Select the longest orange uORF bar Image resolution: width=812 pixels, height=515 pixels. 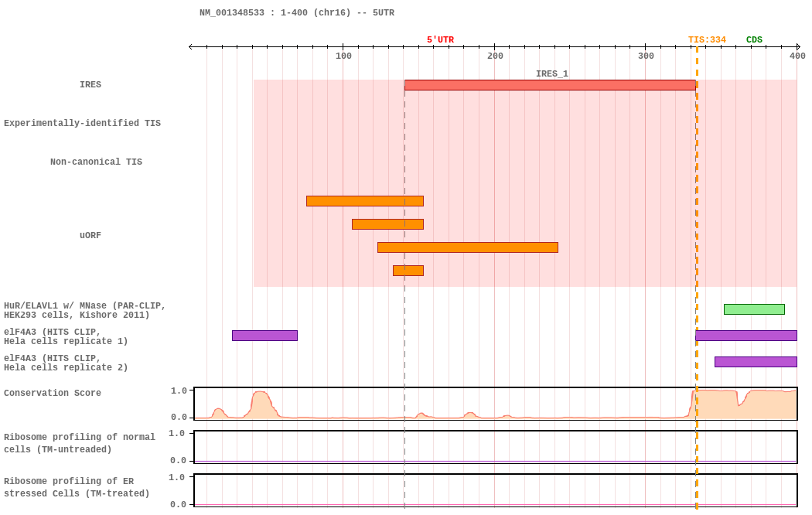click(x=467, y=247)
